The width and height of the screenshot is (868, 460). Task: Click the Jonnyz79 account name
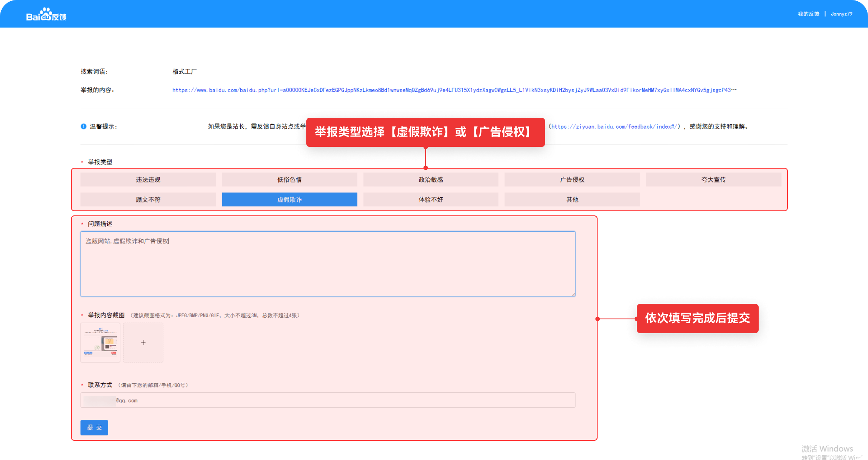pyautogui.click(x=841, y=14)
